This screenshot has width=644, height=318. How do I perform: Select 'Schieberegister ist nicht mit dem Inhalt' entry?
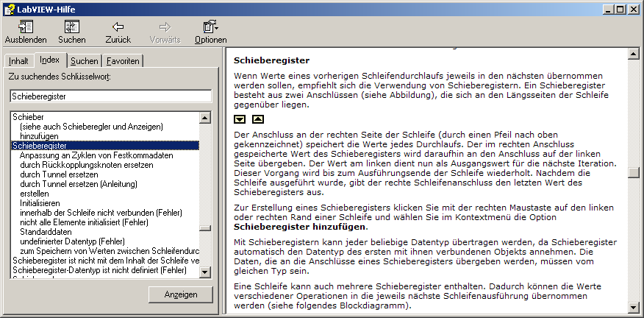click(x=106, y=261)
